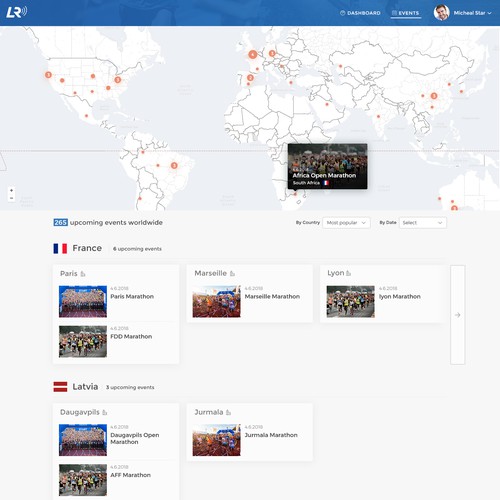Click the South Africa map marker
The height and width of the screenshot is (500, 500).
295,194
